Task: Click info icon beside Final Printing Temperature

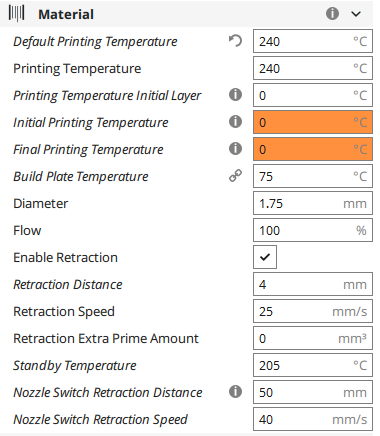Action: 235,149
